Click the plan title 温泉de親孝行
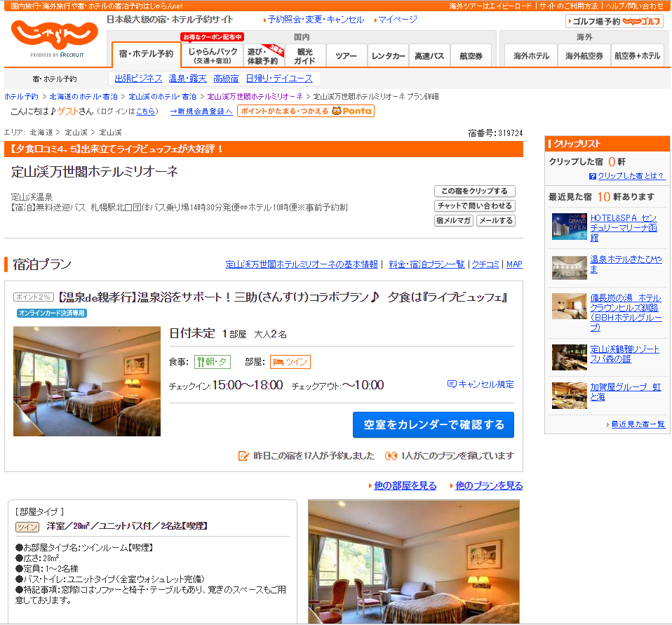The height and width of the screenshot is (625, 672). [x=283, y=297]
